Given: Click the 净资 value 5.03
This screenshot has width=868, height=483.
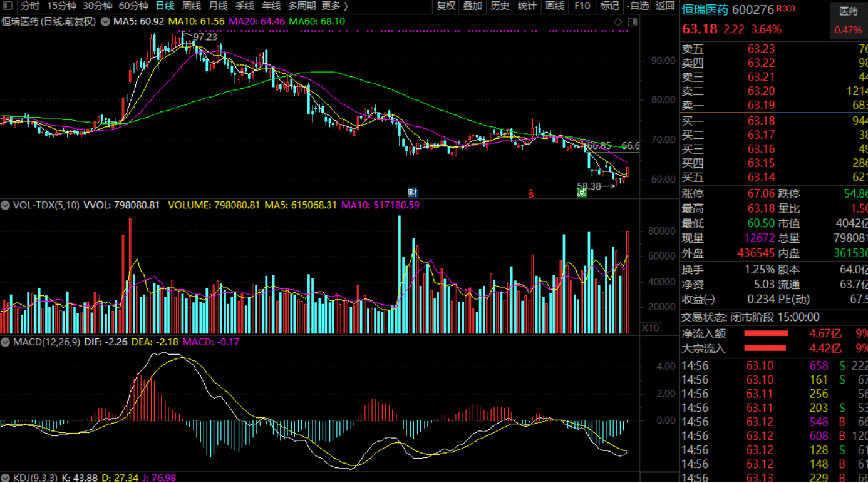Looking at the screenshot, I should [765, 285].
